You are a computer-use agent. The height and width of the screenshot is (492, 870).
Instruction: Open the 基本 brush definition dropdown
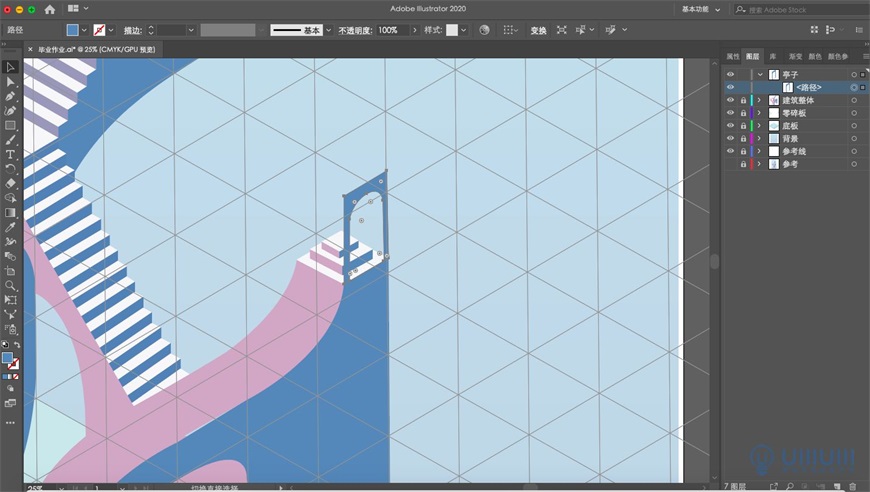tap(328, 30)
